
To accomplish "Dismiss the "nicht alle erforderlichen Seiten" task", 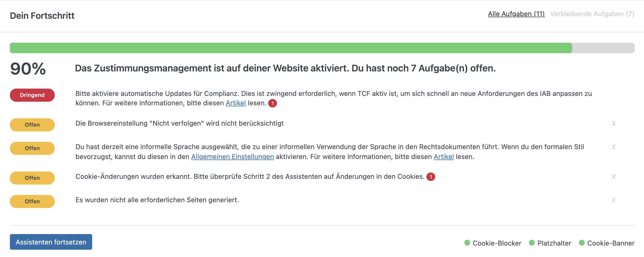I will coord(614,200).
